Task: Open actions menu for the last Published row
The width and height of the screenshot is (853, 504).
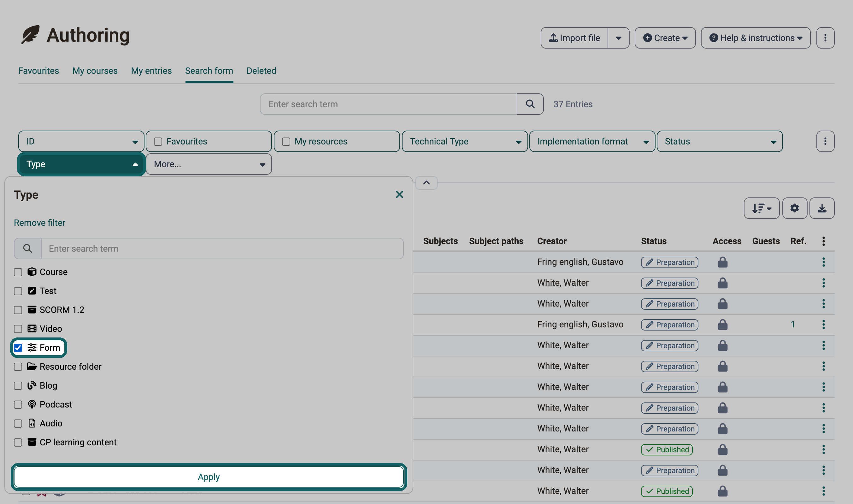Action: pos(823,491)
